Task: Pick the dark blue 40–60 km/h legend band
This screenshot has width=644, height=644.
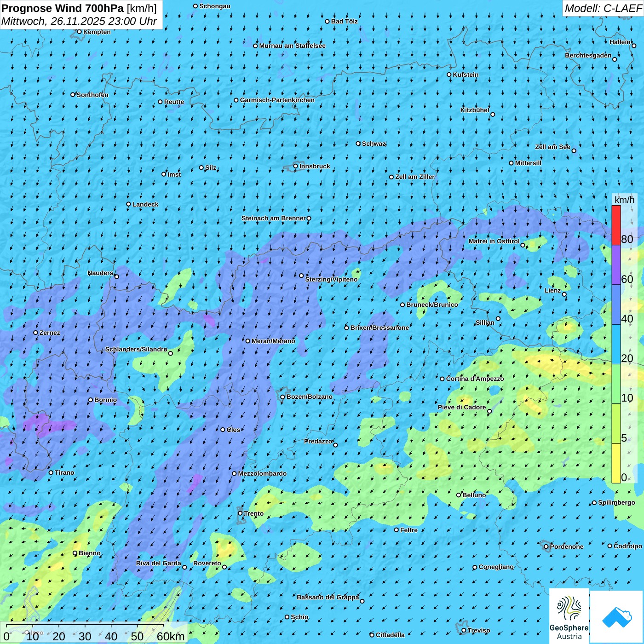Action: click(616, 305)
